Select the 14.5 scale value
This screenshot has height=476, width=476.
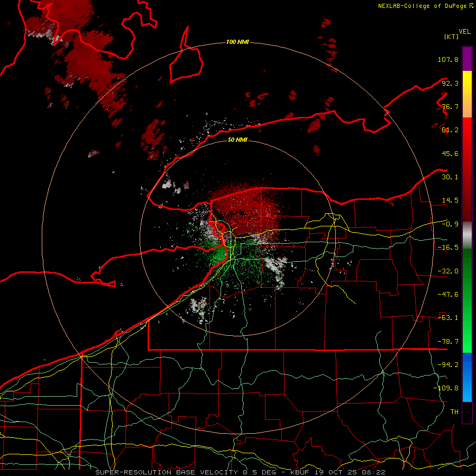[x=450, y=200]
